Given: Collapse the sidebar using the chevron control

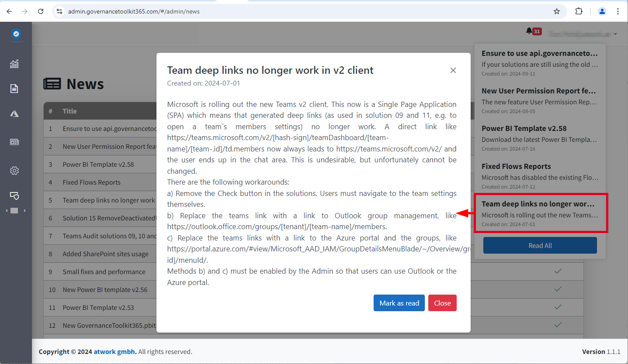Looking at the screenshot, I should (7, 210).
